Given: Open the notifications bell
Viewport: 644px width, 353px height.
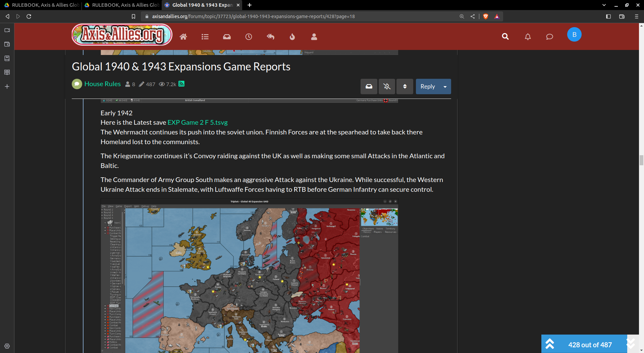Looking at the screenshot, I should pos(528,37).
